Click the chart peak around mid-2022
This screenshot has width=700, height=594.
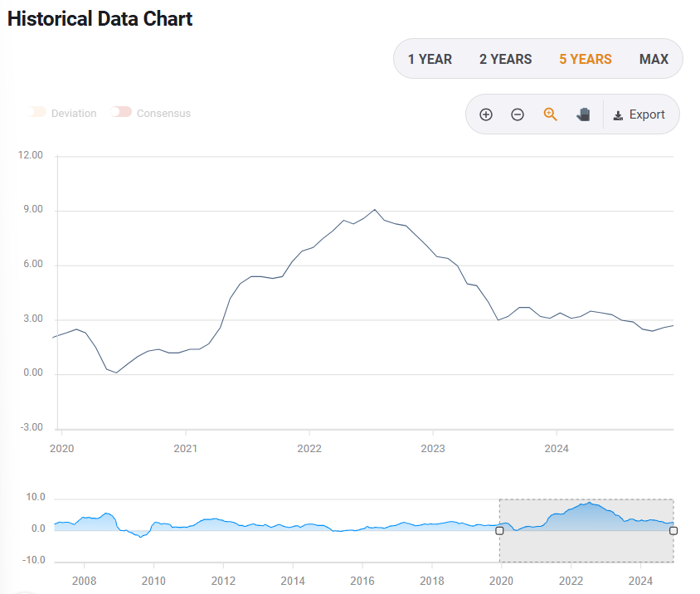[374, 210]
